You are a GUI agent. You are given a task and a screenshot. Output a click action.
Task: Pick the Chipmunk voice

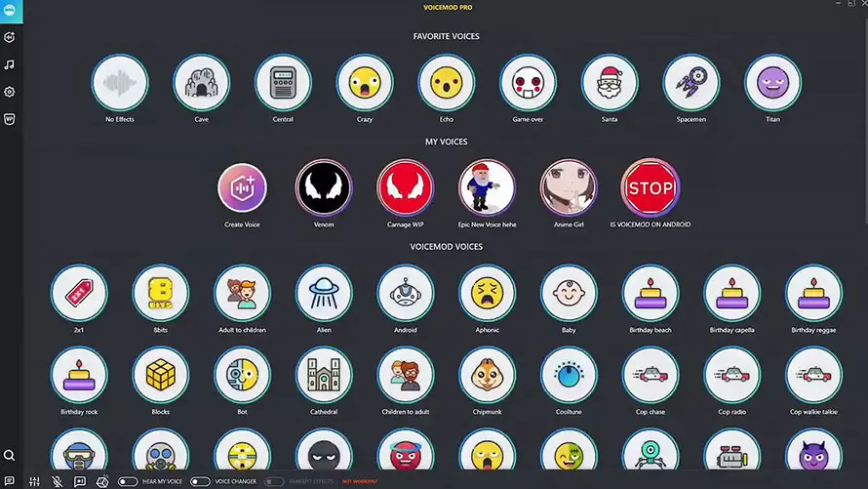click(x=487, y=375)
